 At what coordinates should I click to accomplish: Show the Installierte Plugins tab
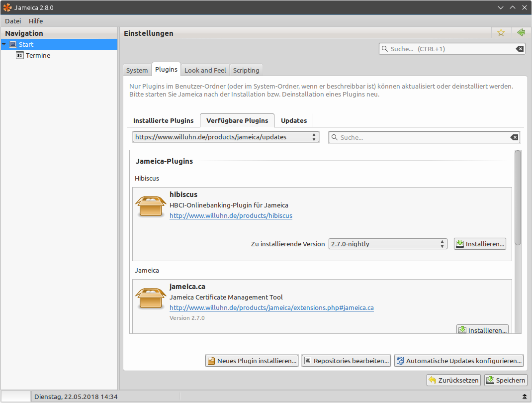coord(163,120)
